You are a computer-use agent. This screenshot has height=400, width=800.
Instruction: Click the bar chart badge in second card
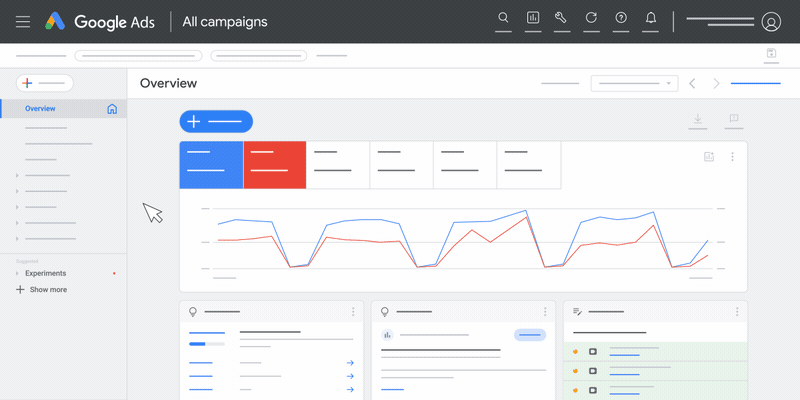[x=387, y=335]
